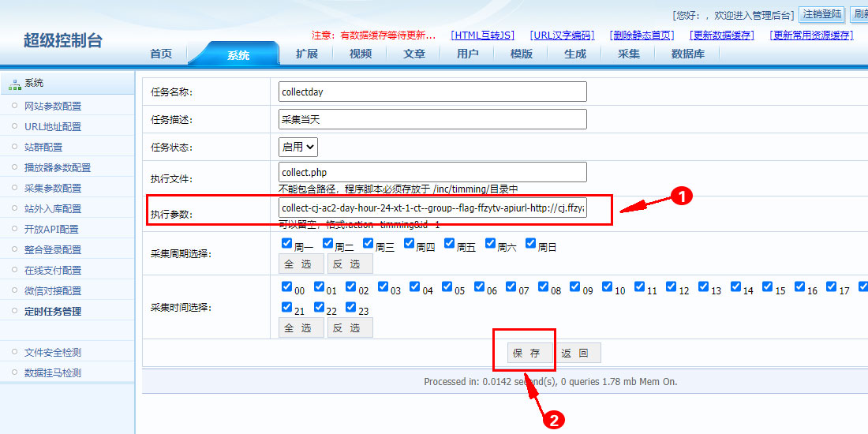
Task: Click the 返回 button
Action: [x=575, y=353]
